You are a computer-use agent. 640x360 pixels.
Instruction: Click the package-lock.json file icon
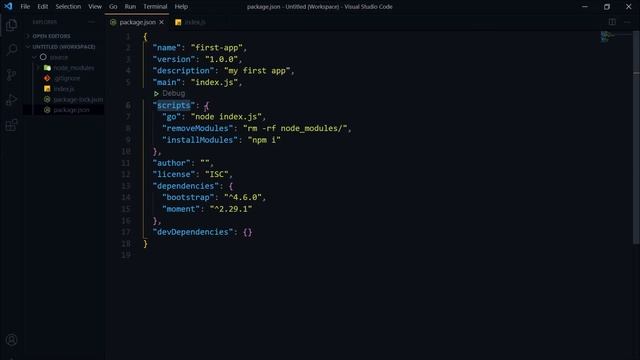click(x=47, y=99)
